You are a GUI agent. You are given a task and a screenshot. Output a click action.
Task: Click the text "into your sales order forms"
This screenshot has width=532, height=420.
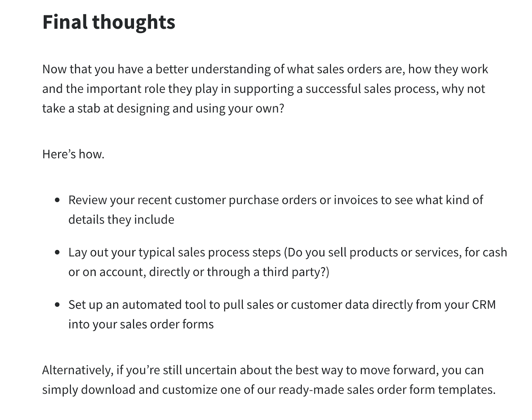141,324
